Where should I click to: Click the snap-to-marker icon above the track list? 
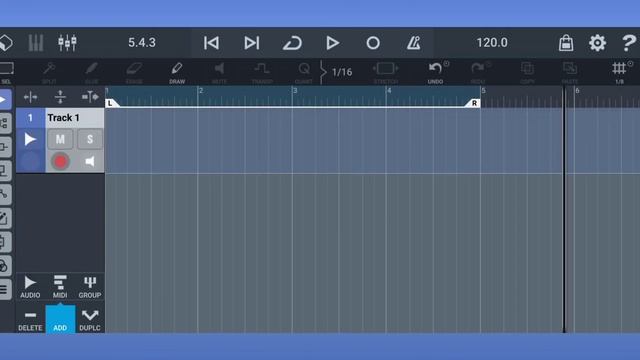tap(90, 97)
